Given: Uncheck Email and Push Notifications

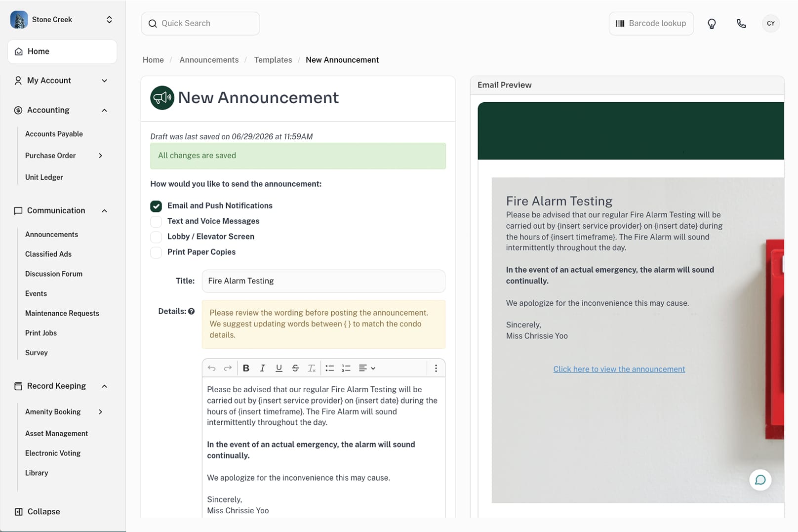Looking at the screenshot, I should [x=156, y=206].
